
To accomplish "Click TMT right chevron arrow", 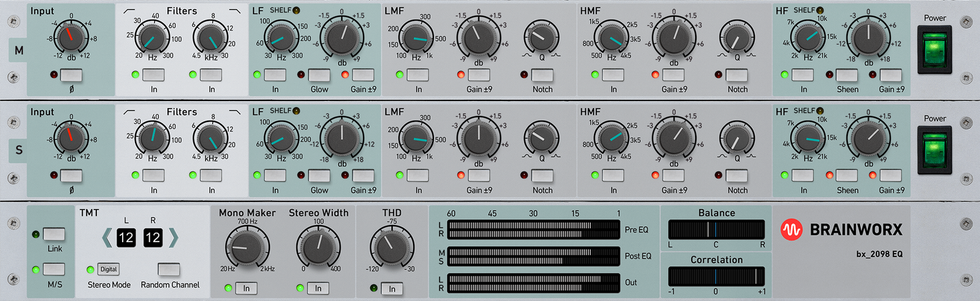I will point(172,238).
